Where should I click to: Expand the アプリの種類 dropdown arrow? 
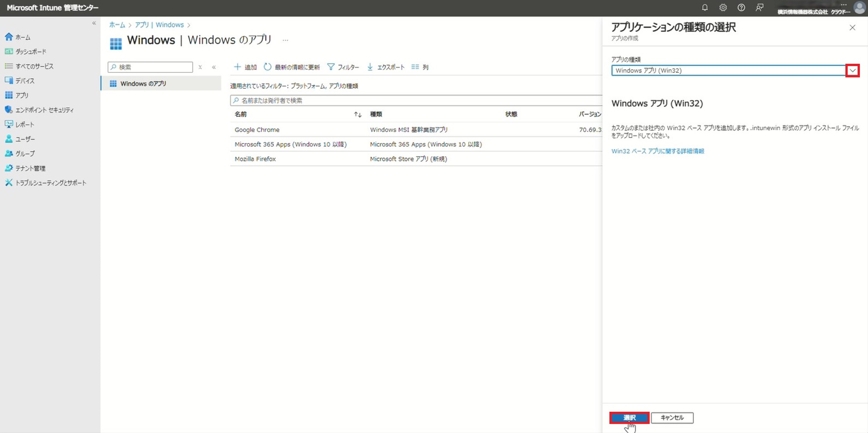(x=852, y=71)
